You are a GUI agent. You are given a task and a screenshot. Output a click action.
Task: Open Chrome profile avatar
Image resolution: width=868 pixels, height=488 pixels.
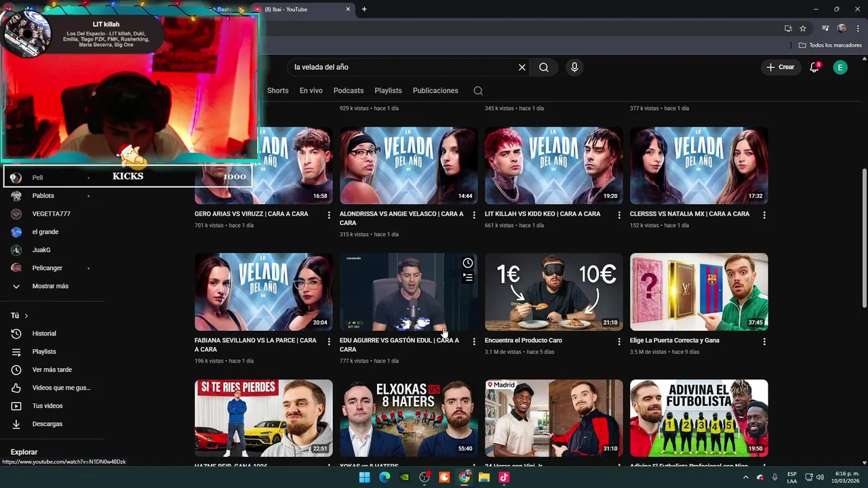pos(842,28)
